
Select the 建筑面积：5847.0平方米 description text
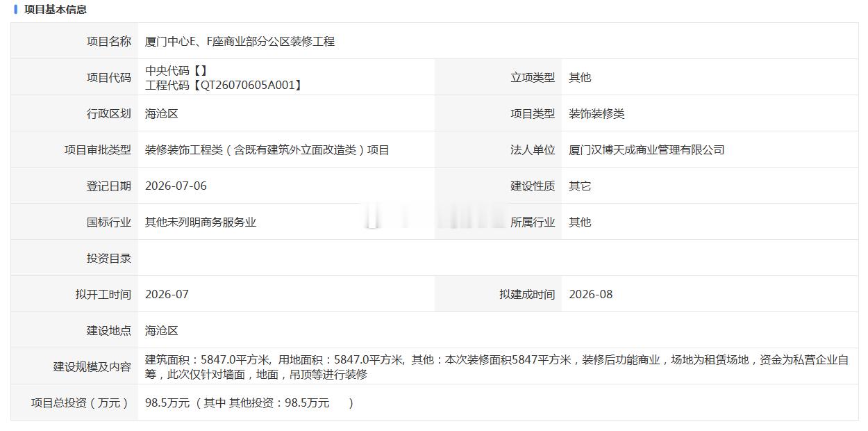coord(496,367)
